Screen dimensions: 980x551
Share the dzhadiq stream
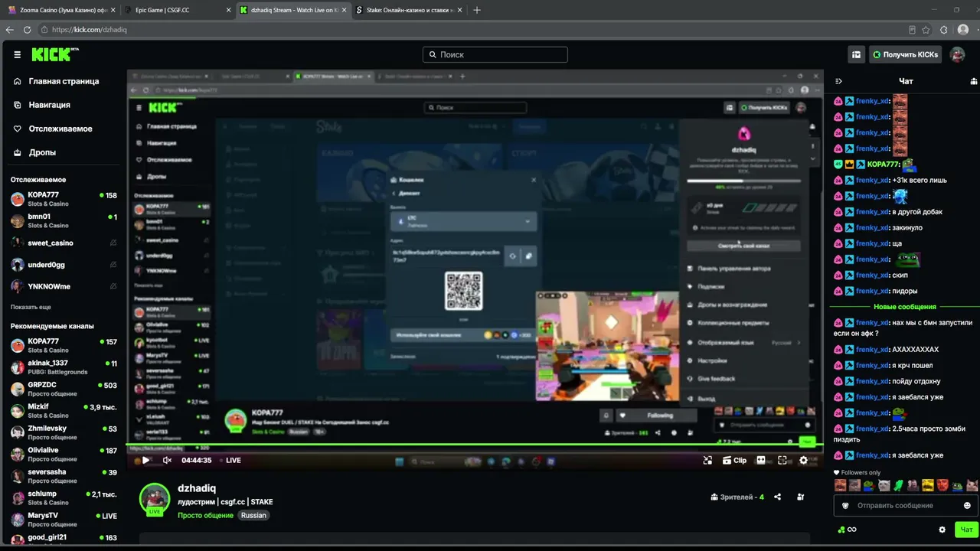[x=777, y=497]
